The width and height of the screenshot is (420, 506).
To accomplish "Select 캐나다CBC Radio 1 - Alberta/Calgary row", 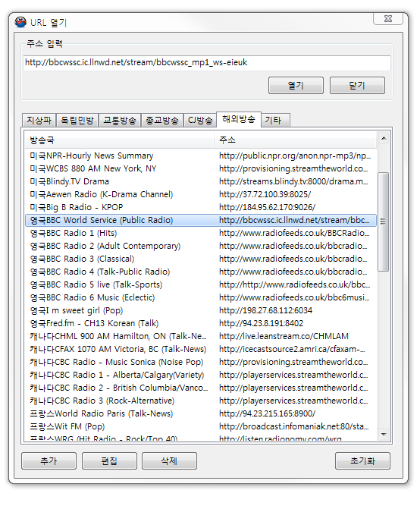I will pos(201,376).
